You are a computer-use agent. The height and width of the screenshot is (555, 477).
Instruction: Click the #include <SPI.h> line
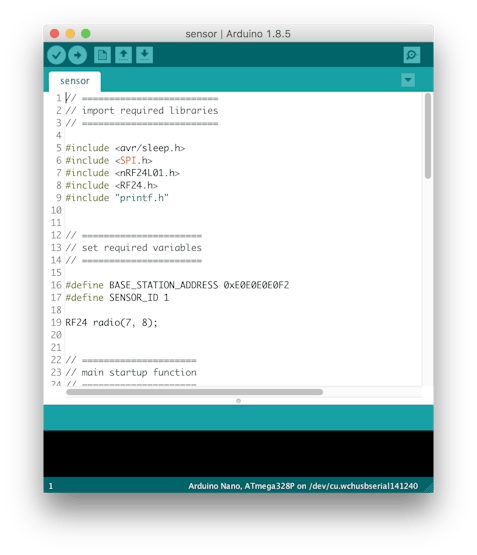tap(109, 160)
